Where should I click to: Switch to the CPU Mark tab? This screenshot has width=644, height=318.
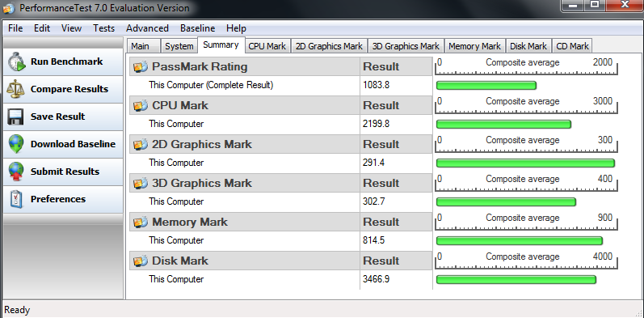(x=267, y=46)
